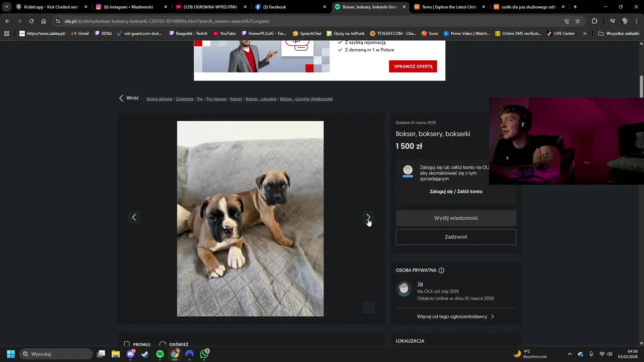Click SPRAWDŹ OFERTĘ ad button
Image resolution: width=644 pixels, height=362 pixels.
click(413, 66)
